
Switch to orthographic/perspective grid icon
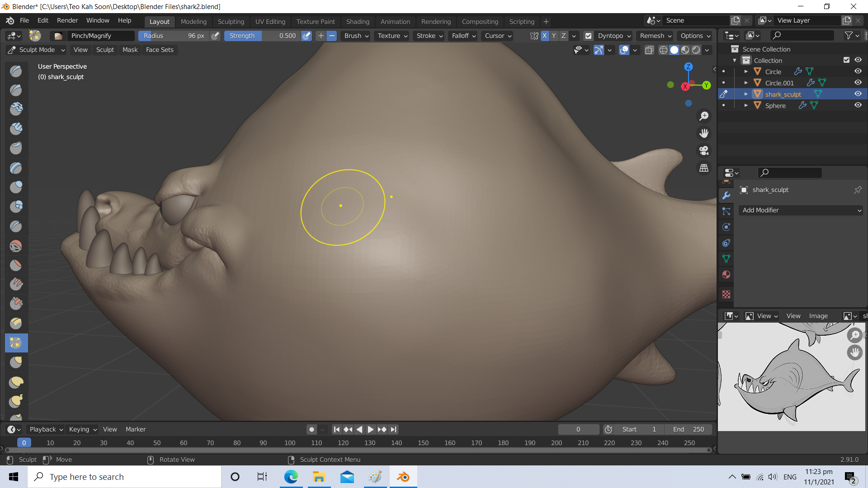coord(704,168)
